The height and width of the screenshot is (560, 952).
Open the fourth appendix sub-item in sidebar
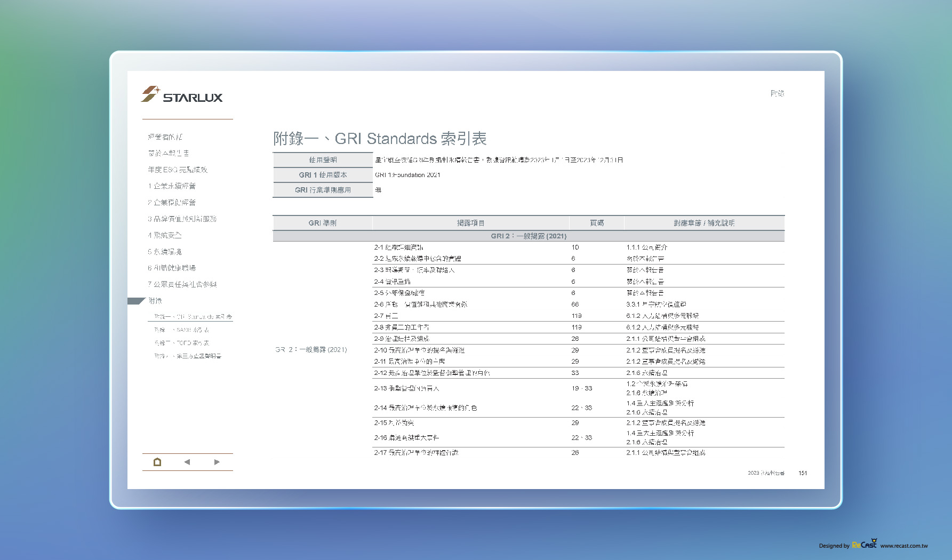188,356
